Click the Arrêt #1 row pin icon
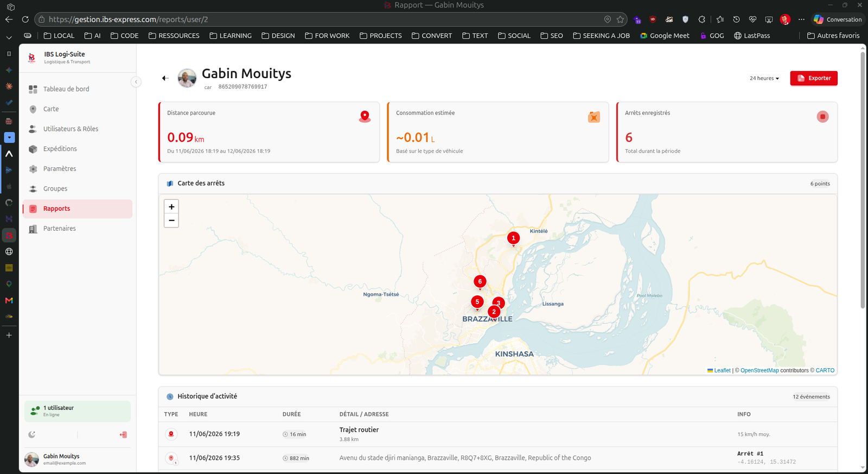868x474 pixels. click(171, 458)
